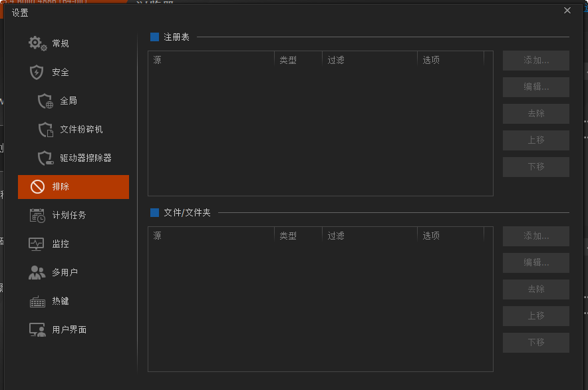
Task: Click 添加 to add a registry exclusion
Action: (535, 61)
